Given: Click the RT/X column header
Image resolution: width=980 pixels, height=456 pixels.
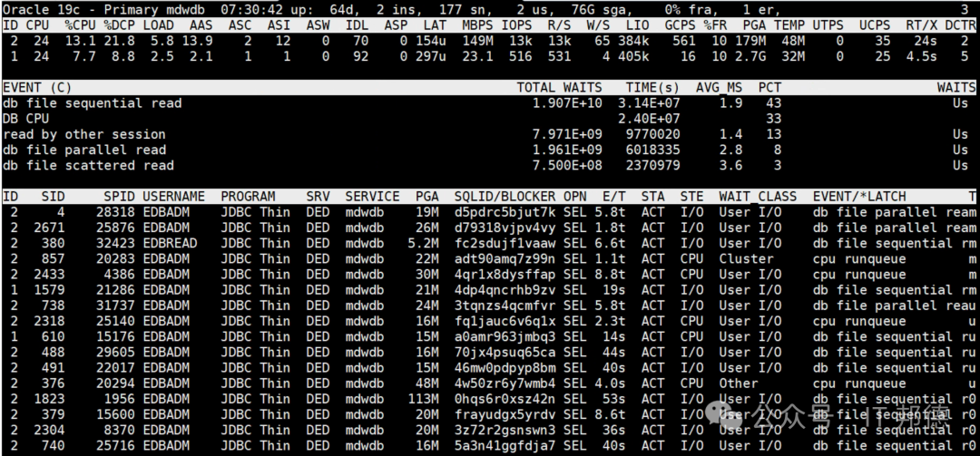Looking at the screenshot, I should click(x=921, y=25).
